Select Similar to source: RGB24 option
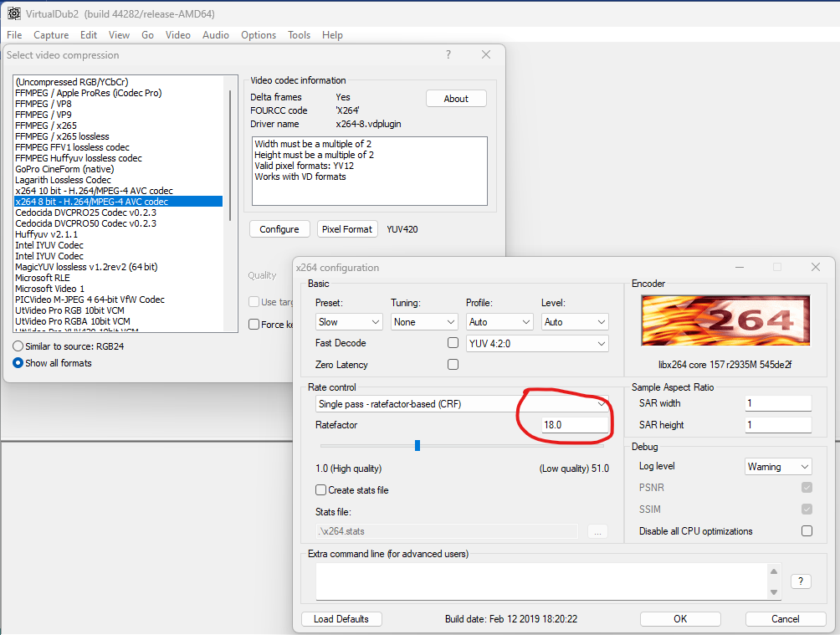Screen dimensions: 840x635 point(18,346)
